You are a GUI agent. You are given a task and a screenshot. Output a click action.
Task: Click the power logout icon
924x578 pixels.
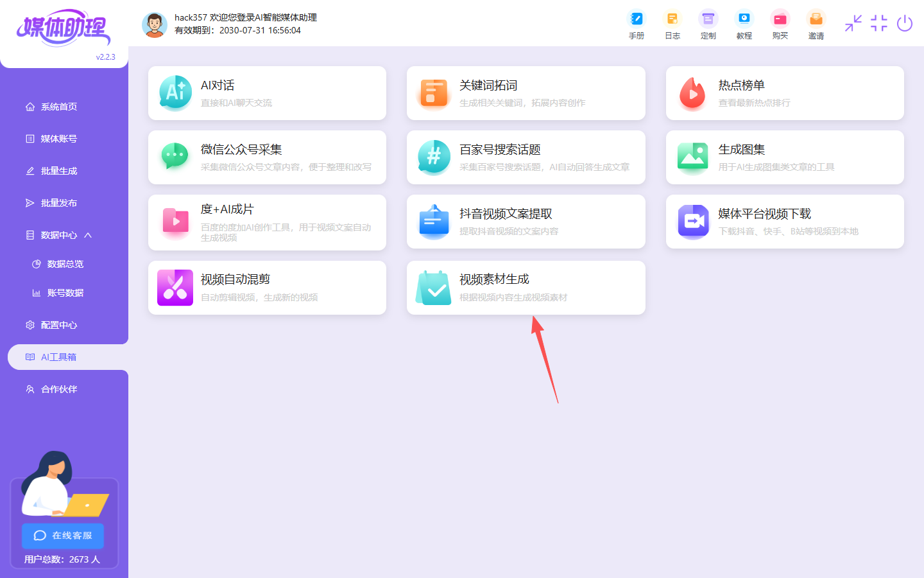904,24
